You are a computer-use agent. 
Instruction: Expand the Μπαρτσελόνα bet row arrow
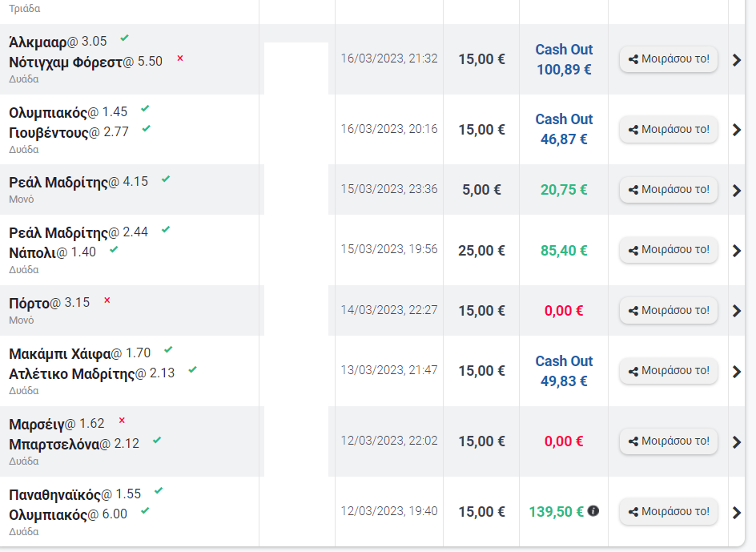(x=736, y=442)
